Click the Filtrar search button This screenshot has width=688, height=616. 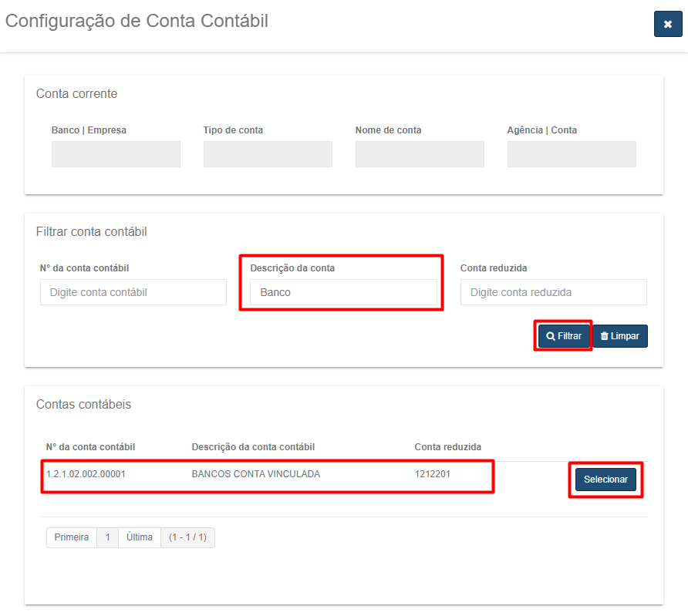564,336
